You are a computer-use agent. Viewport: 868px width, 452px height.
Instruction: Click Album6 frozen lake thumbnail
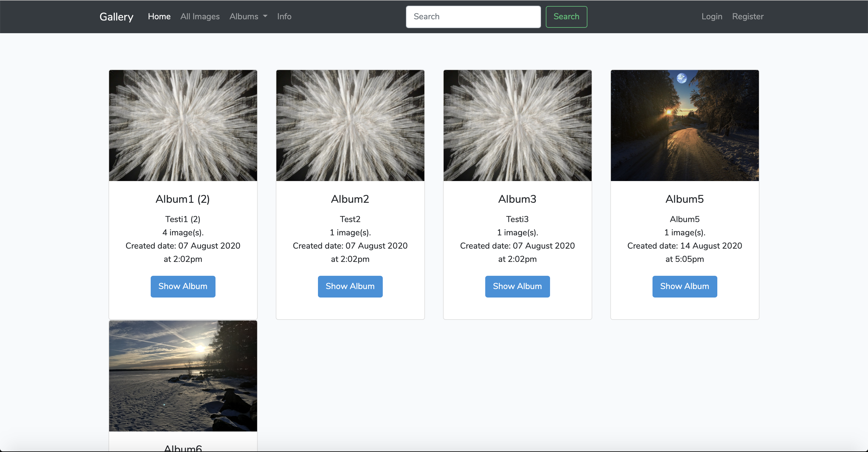[183, 376]
